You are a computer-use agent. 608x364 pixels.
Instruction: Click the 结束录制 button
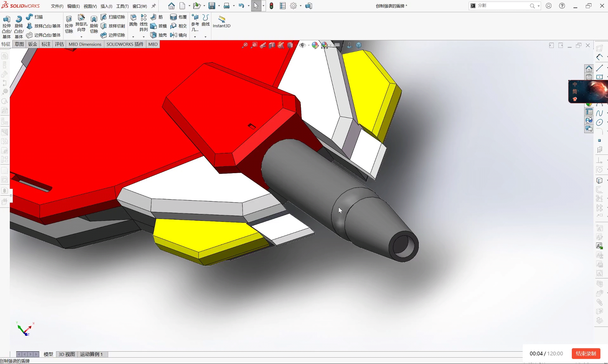(x=586, y=354)
